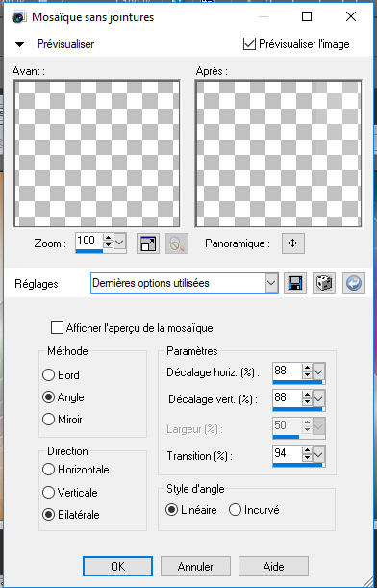Choose Horizontale direction
The width and height of the screenshot is (377, 588).
pos(48,469)
